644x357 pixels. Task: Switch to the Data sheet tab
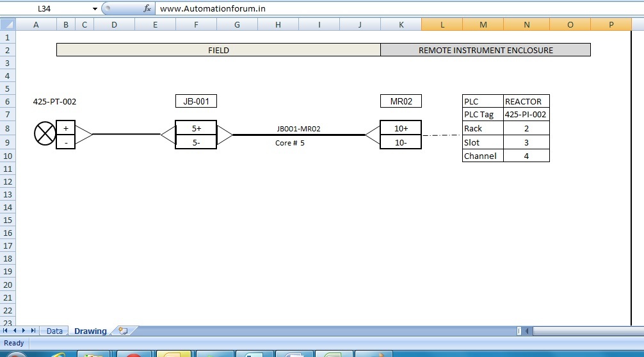click(x=54, y=331)
